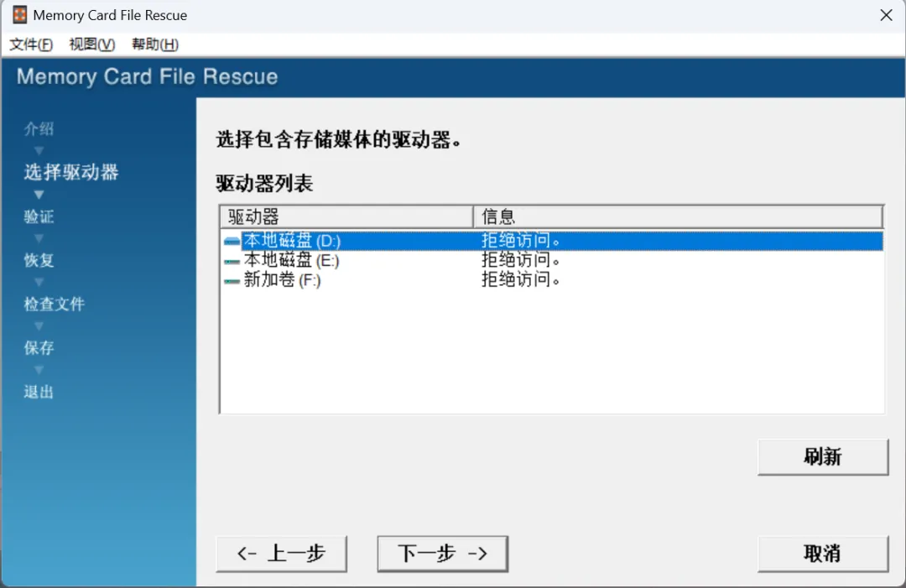Click the drive icon for 本地磁盘 (D:)
Viewport: 906px width, 588px height.
tap(232, 241)
